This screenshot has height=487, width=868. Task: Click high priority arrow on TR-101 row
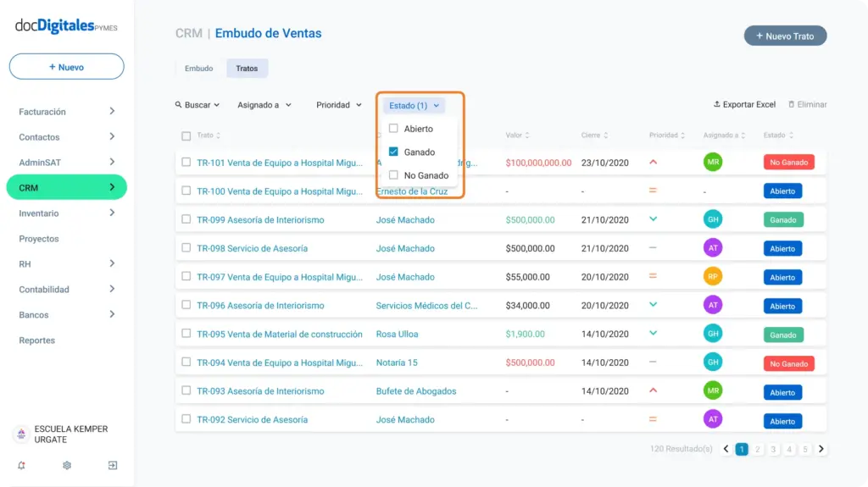click(x=654, y=162)
